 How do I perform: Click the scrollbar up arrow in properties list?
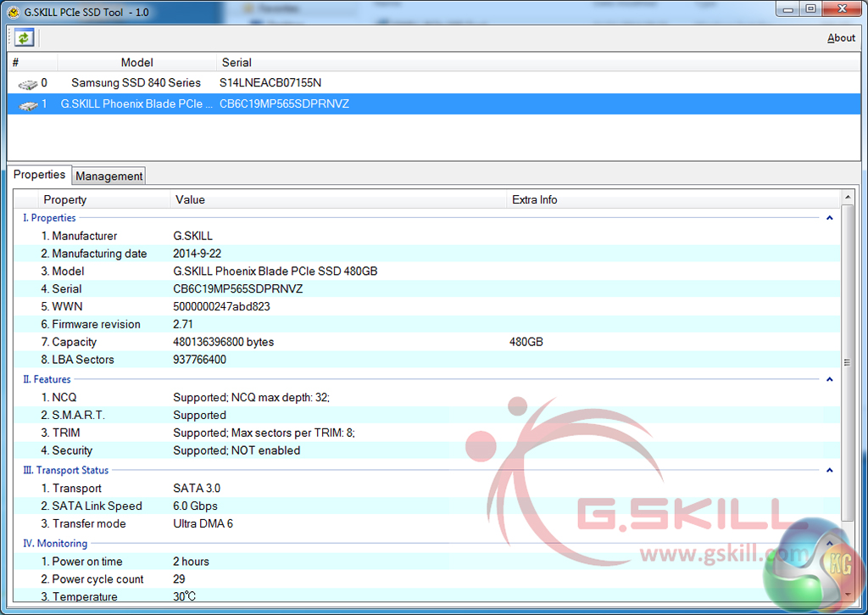pos(847,198)
